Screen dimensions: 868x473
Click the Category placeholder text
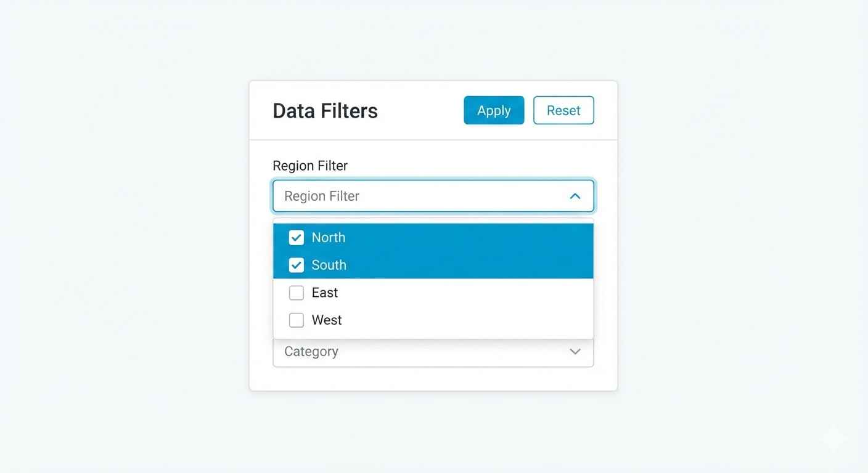pyautogui.click(x=311, y=352)
